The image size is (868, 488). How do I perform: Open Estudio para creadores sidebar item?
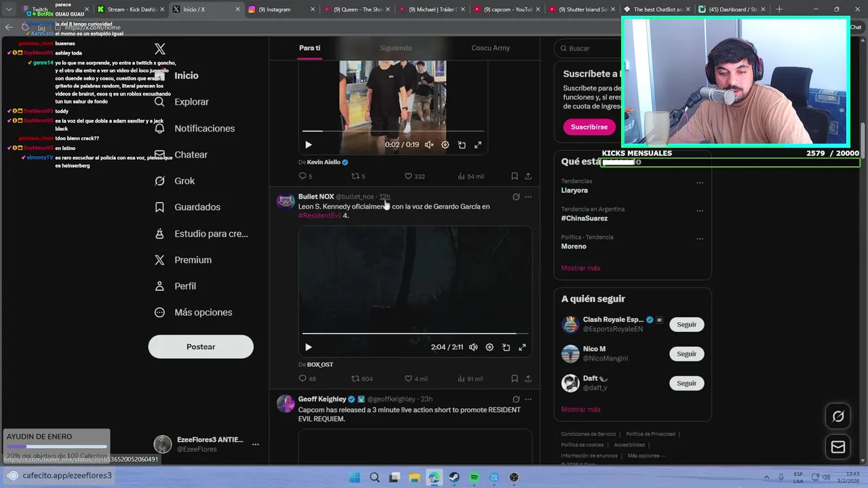pos(201,234)
